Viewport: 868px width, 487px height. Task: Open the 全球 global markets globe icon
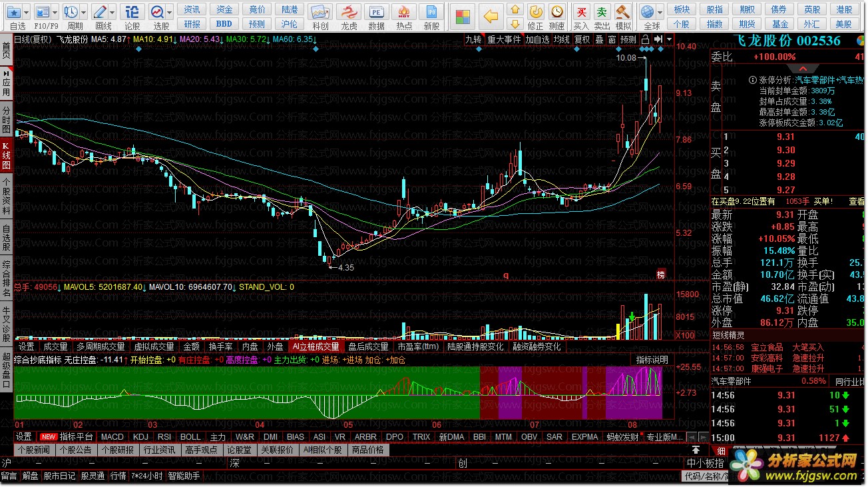[x=647, y=12]
